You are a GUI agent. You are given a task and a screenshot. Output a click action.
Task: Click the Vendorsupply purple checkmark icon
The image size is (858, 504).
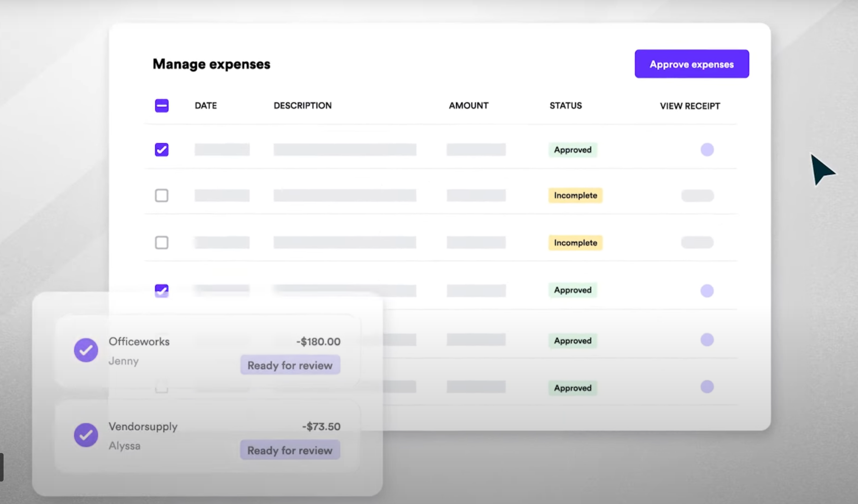(x=86, y=435)
